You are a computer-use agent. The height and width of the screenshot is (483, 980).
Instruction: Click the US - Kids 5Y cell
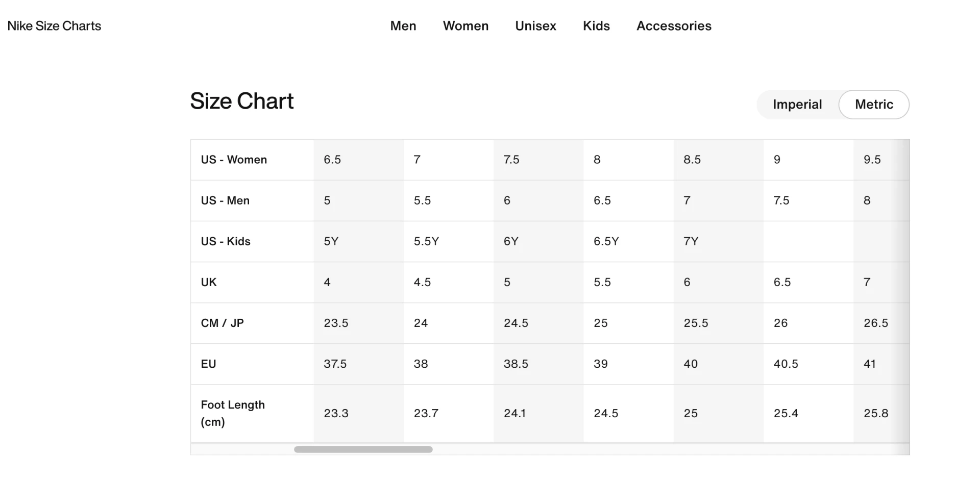click(x=358, y=241)
